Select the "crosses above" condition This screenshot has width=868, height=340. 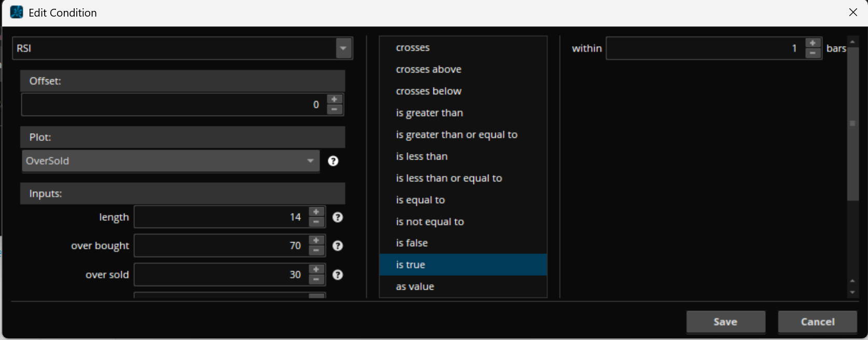coord(428,69)
